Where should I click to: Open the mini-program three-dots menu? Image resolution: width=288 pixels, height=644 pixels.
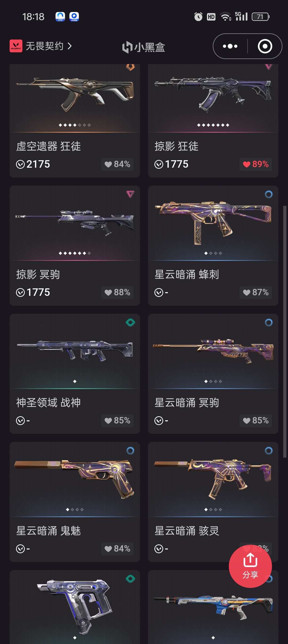pyautogui.click(x=230, y=46)
